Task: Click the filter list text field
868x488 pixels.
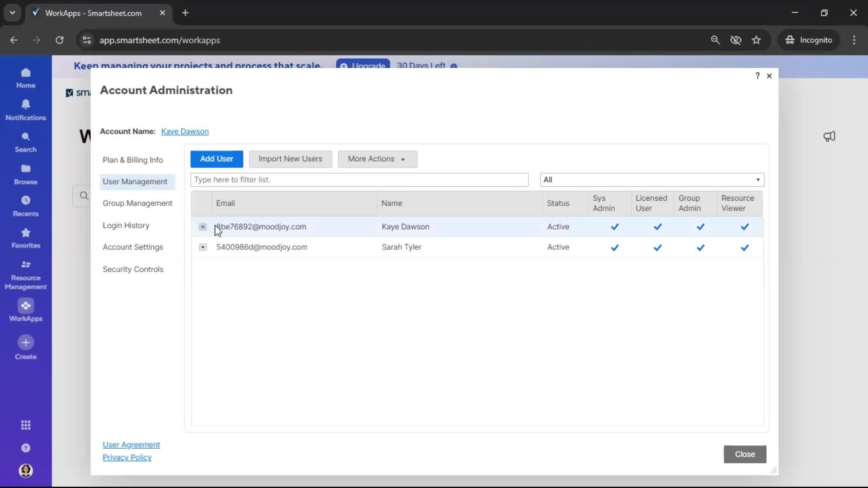Action: pyautogui.click(x=359, y=180)
